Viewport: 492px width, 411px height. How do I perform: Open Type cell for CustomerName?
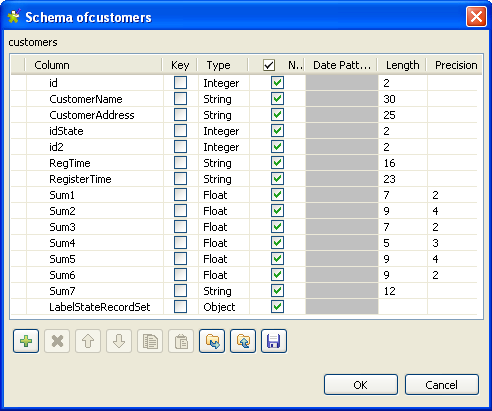pos(224,99)
